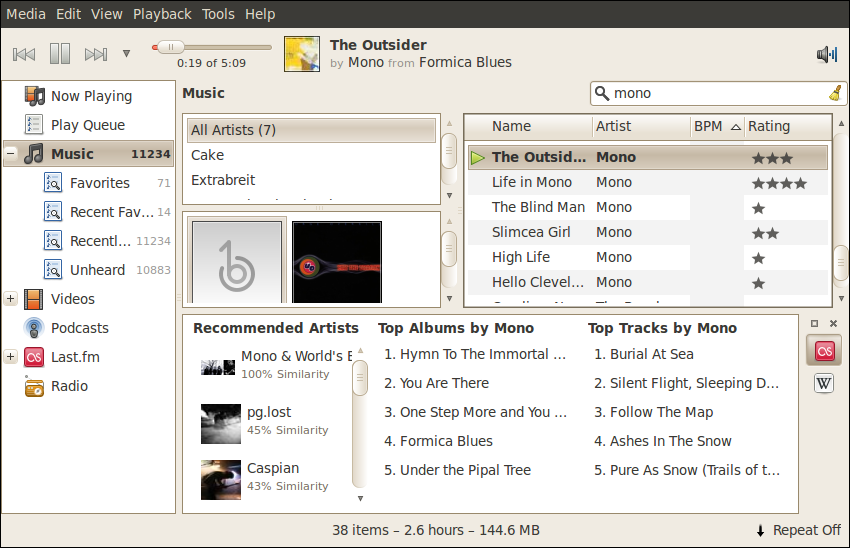The height and width of the screenshot is (548, 850).
Task: Open album Hymn To The Immortal ...
Action: [x=475, y=354]
